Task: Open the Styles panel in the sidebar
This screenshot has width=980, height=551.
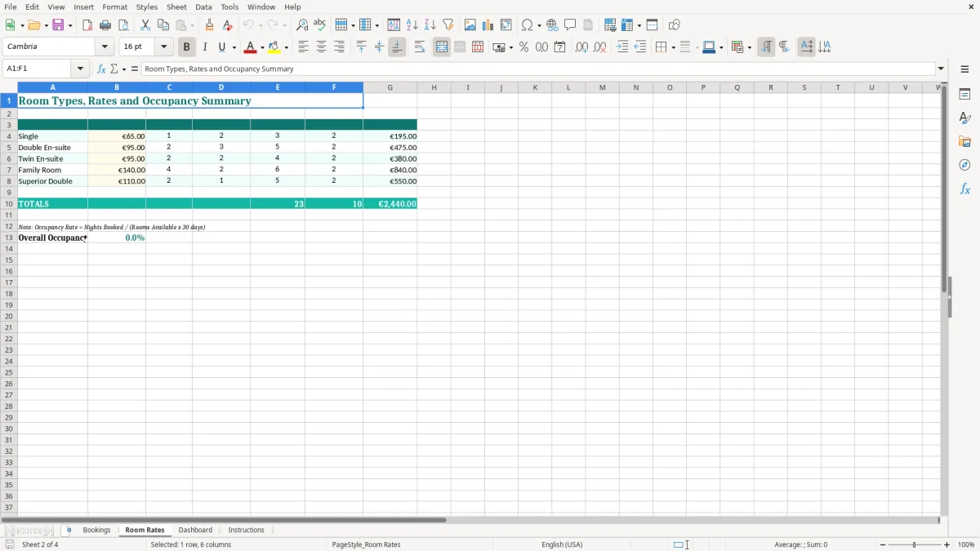Action: [964, 118]
